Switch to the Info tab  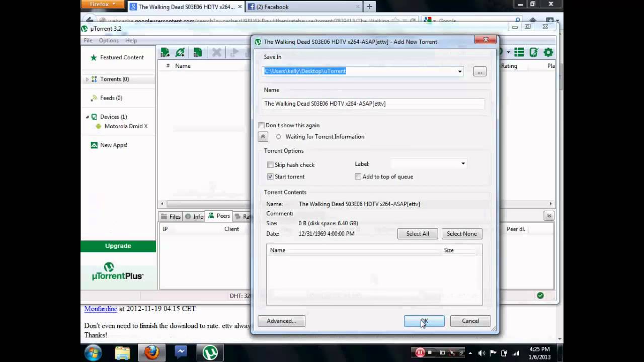coord(194,217)
